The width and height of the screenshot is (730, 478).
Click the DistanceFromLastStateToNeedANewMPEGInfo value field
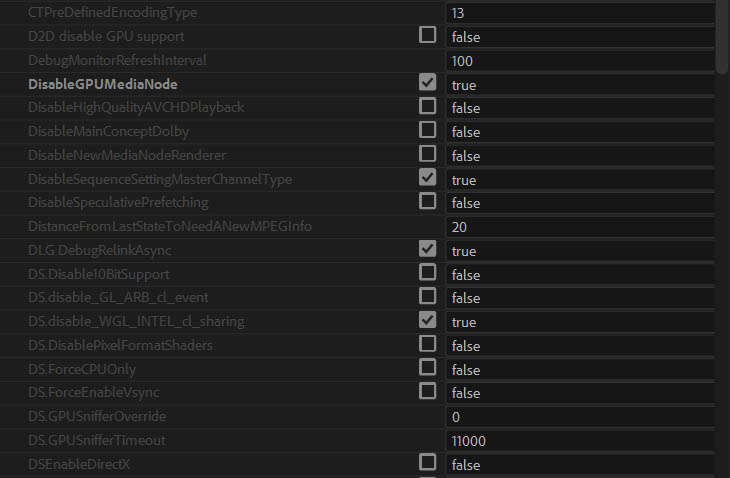click(580, 227)
